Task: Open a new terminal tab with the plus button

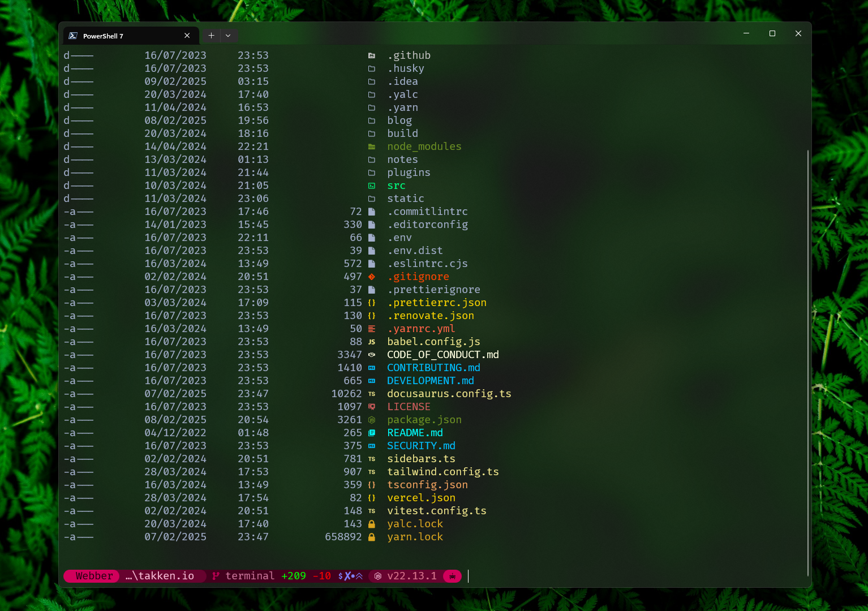Action: coord(211,35)
